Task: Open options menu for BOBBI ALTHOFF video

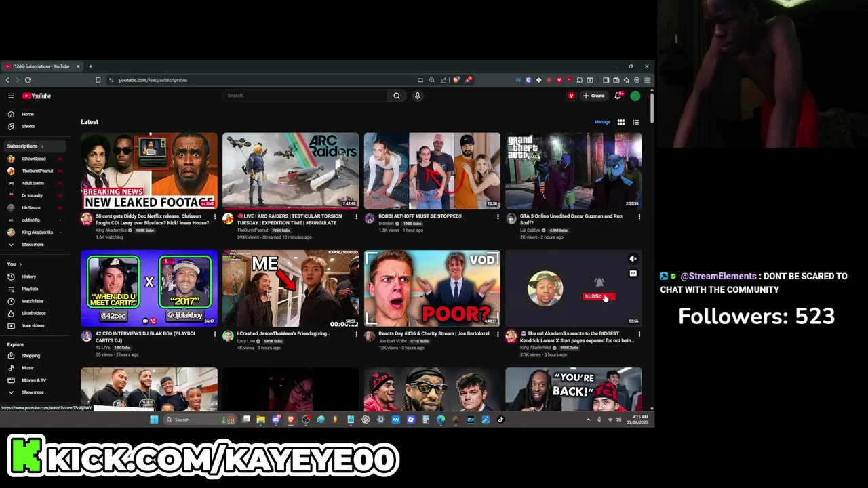Action: [x=498, y=217]
